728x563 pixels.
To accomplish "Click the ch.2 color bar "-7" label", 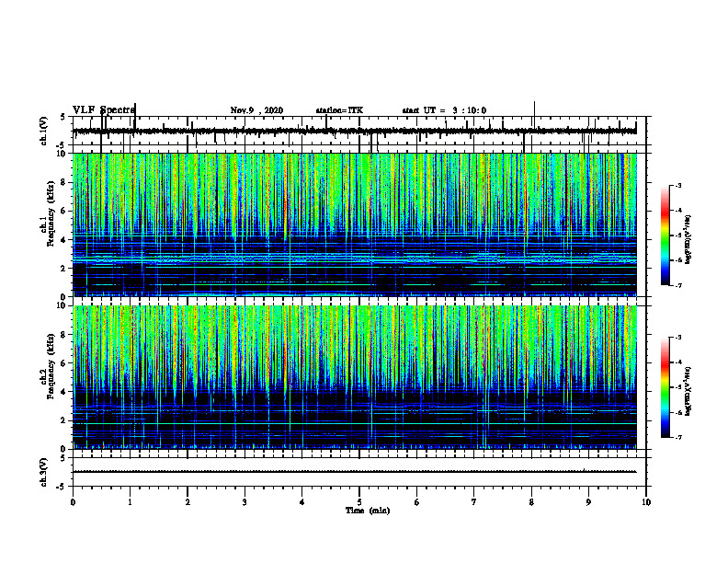I will tap(678, 438).
